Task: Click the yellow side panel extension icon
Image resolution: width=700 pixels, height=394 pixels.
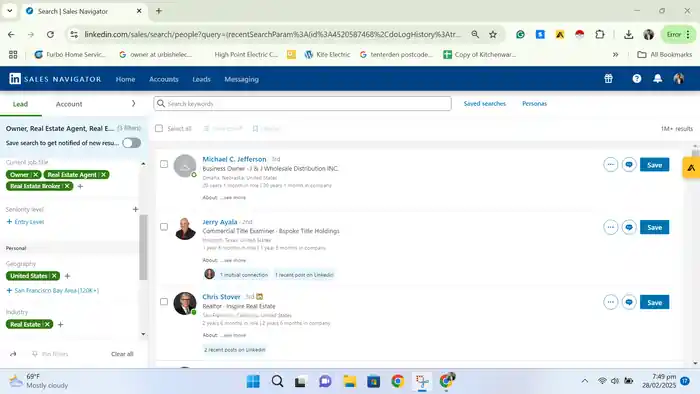Action: coord(691,168)
